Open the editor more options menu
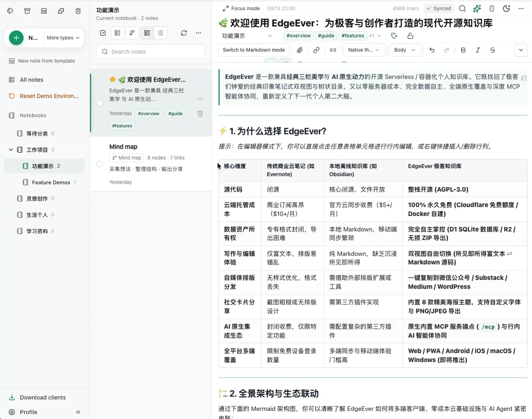The width and height of the screenshot is (532, 419). coord(521,9)
